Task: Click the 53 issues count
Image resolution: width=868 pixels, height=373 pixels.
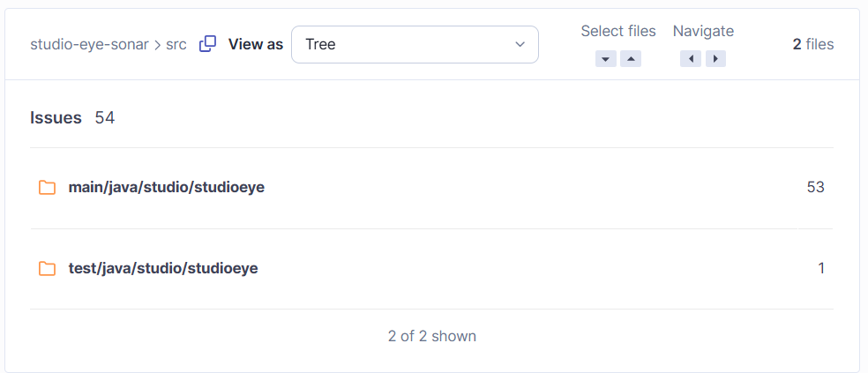Action: 815,188
